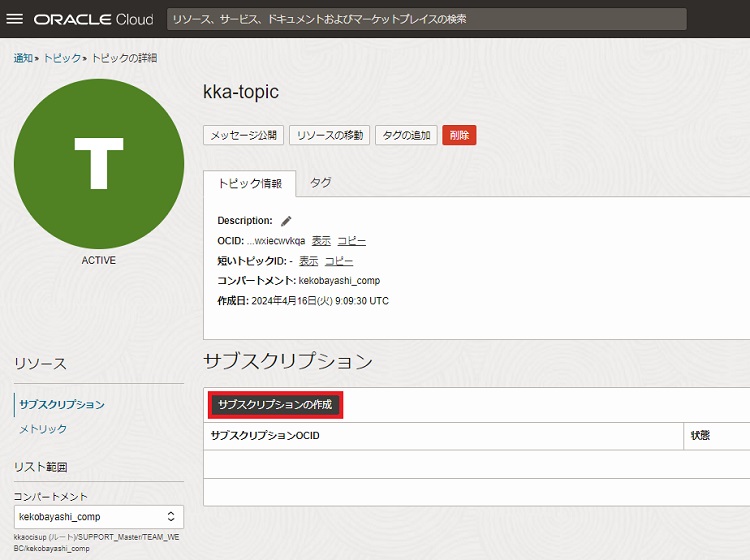Viewport: 750px width, 560px height.
Task: Edit Description with the pencil icon
Action: click(286, 221)
